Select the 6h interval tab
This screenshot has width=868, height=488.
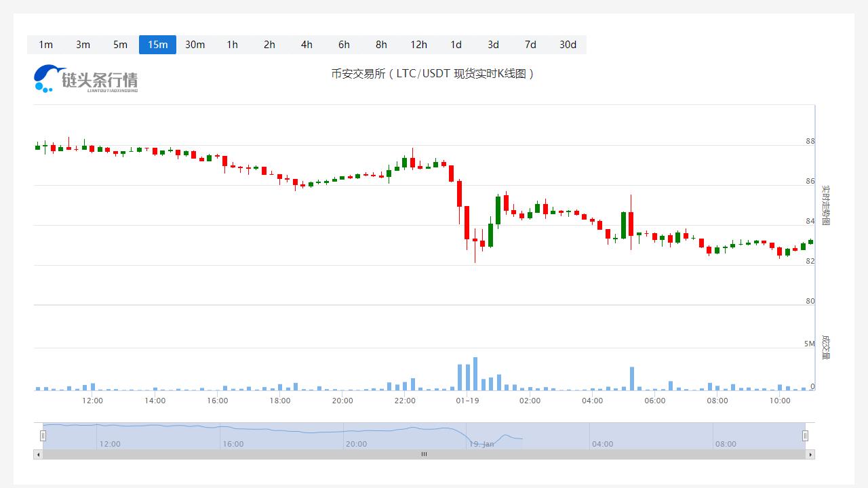[344, 45]
